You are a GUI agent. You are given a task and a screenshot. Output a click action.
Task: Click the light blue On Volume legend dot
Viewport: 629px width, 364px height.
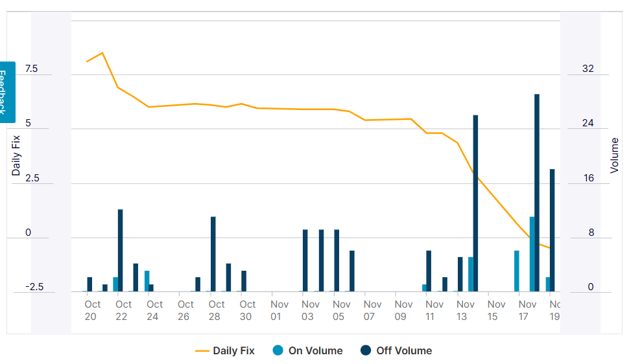pyautogui.click(x=278, y=351)
